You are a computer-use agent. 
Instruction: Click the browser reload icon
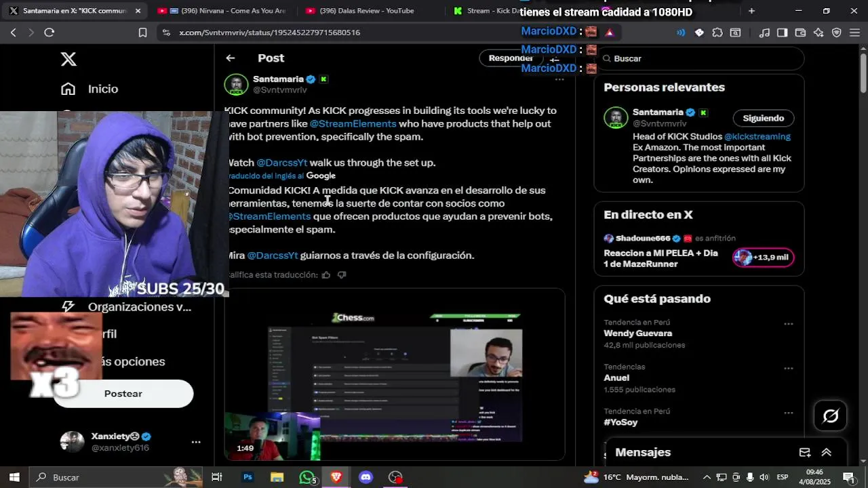coord(49,32)
